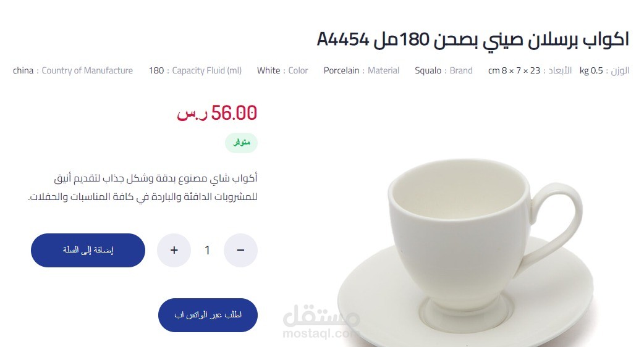
Task: Click the الوزن weight 0.5 kg attribute
Action: (x=604, y=70)
